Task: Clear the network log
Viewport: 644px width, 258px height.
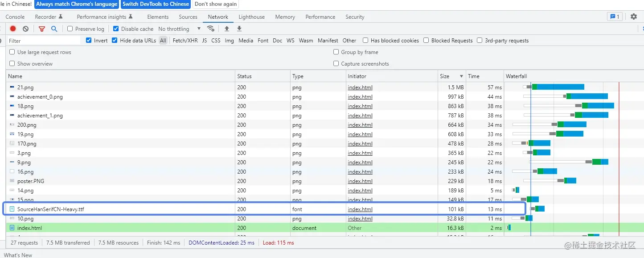Action: pos(25,29)
